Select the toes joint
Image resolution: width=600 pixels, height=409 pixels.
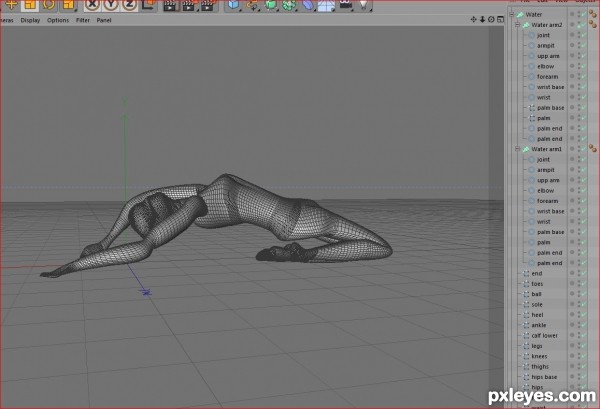tap(537, 284)
